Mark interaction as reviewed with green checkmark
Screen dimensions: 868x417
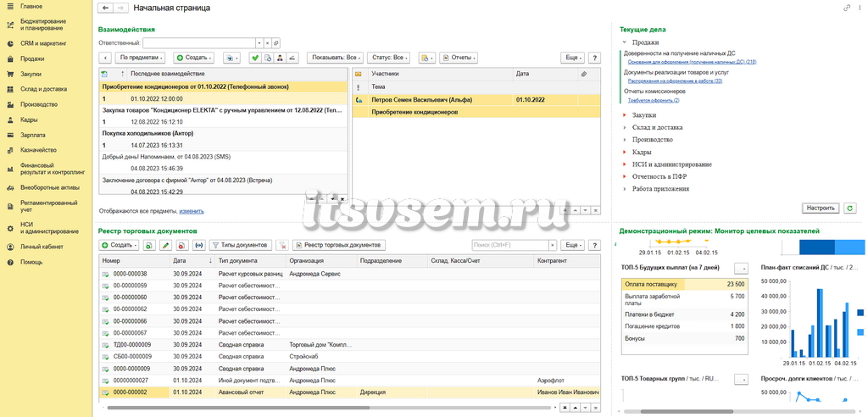click(254, 58)
